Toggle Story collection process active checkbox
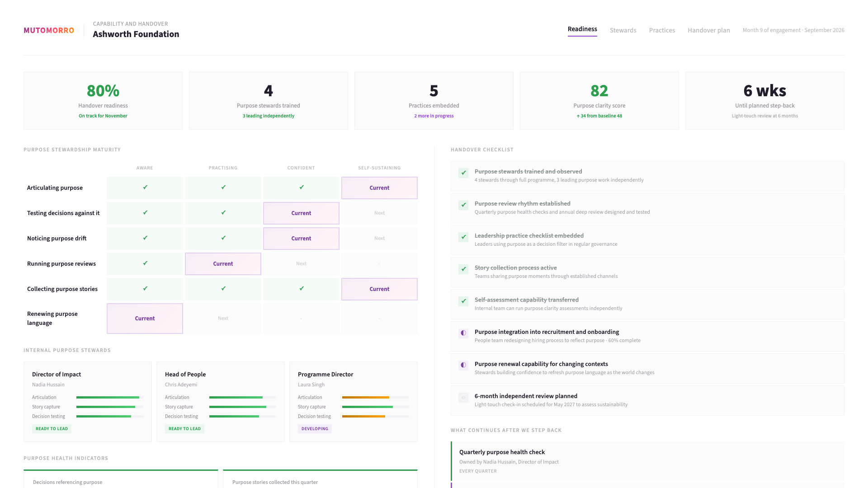This screenshot has height=488, width=868. click(x=463, y=269)
